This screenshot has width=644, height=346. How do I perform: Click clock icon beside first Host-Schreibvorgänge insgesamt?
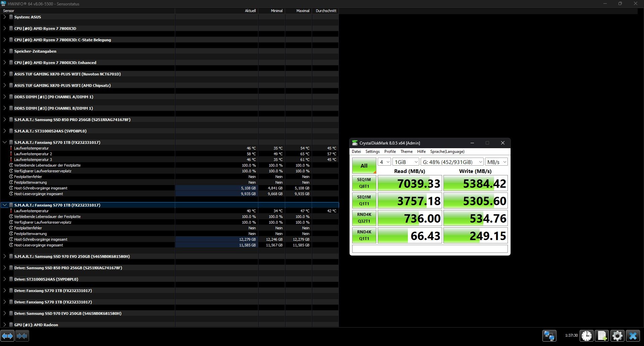(11, 188)
